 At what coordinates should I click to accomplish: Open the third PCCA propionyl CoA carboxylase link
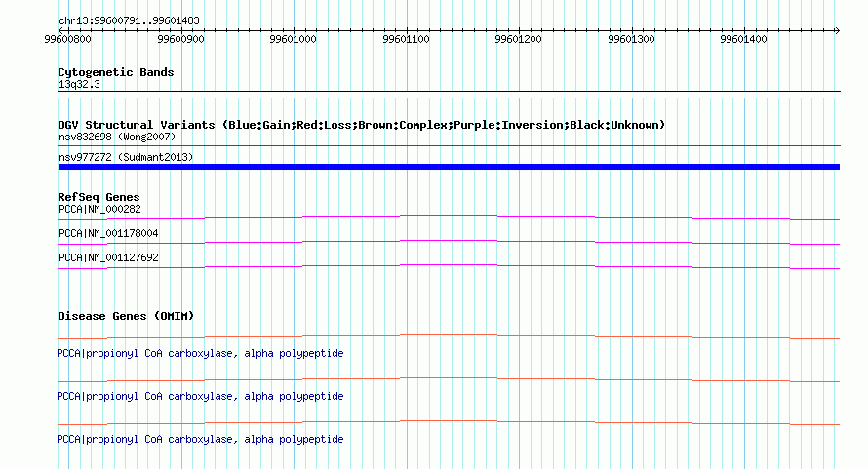pyautogui.click(x=200, y=439)
